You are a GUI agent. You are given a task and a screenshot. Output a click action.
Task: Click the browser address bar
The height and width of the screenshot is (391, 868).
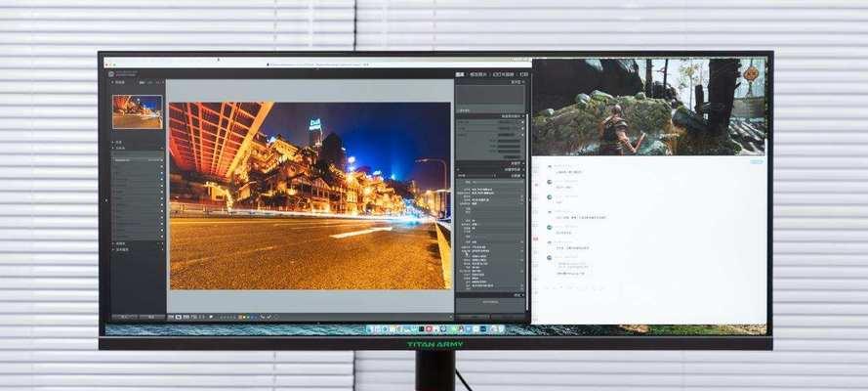[x=318, y=65]
